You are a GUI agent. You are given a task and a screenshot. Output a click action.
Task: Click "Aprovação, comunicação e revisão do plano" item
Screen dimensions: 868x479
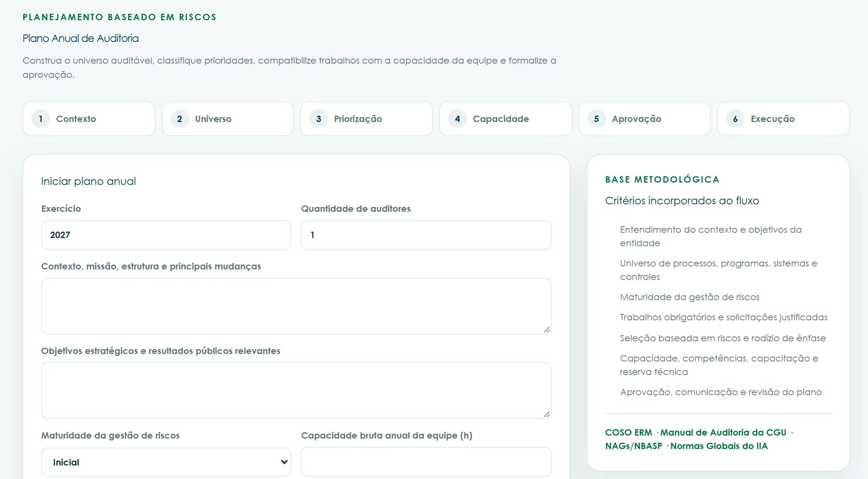point(721,392)
